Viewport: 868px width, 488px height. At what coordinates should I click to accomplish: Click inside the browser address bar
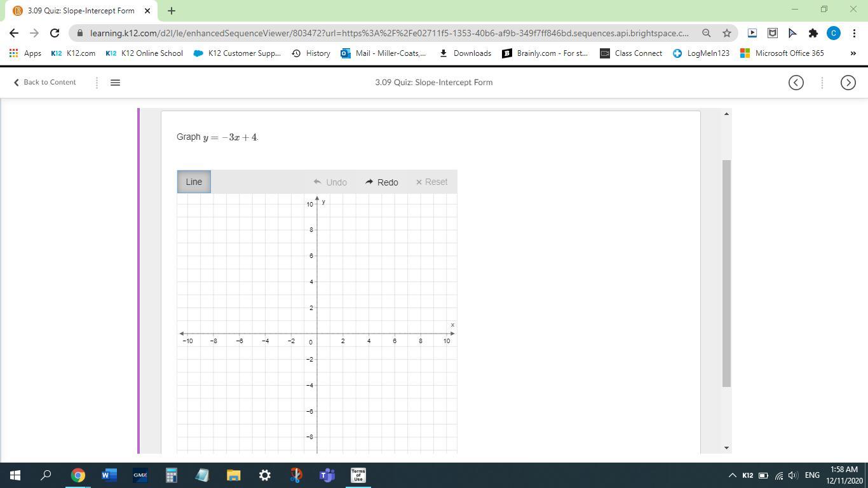tap(381, 32)
